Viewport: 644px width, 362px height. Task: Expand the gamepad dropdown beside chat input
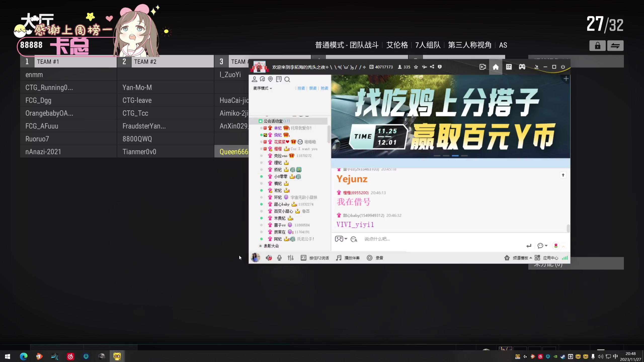click(x=346, y=239)
